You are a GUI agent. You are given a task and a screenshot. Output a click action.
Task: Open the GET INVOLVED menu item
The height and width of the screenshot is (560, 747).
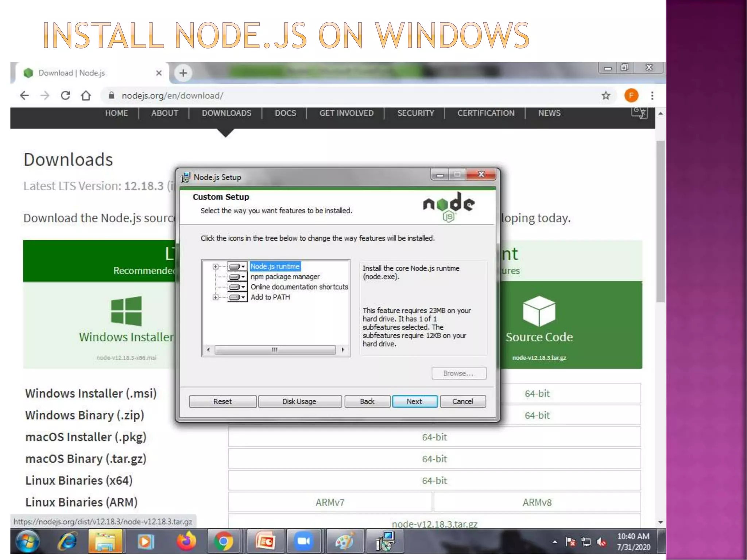point(346,113)
